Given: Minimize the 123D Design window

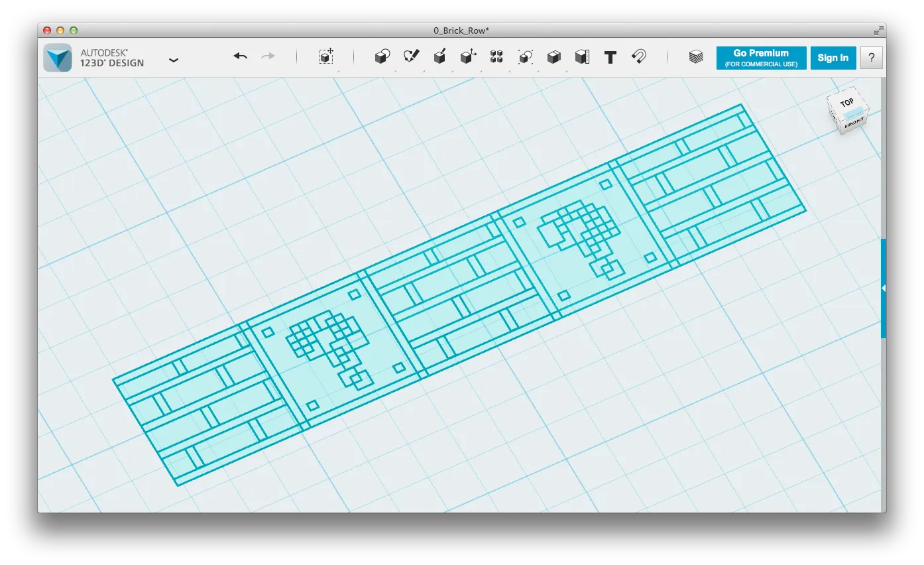Looking at the screenshot, I should point(60,31).
